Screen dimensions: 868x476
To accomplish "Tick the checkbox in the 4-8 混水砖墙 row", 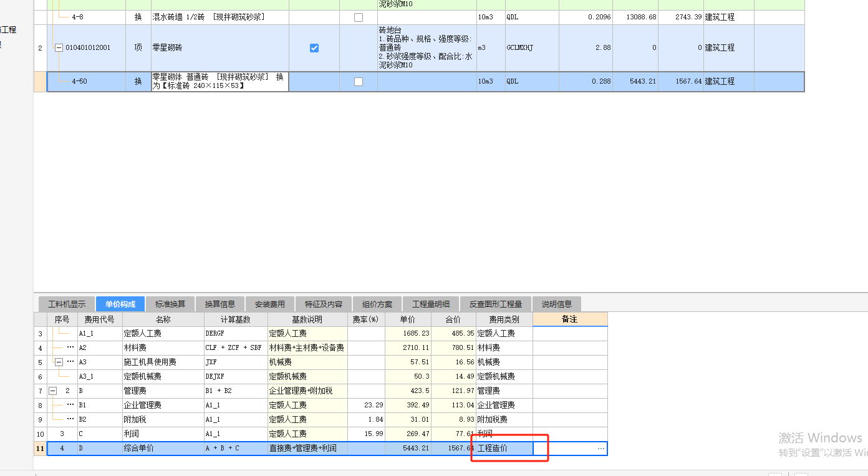I will 359,17.
